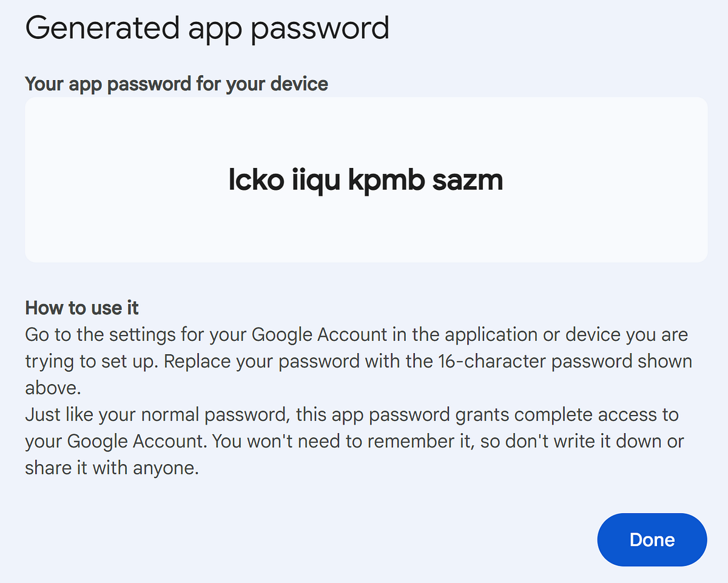Click the How to use it heading
728x583 pixels.
[81, 308]
